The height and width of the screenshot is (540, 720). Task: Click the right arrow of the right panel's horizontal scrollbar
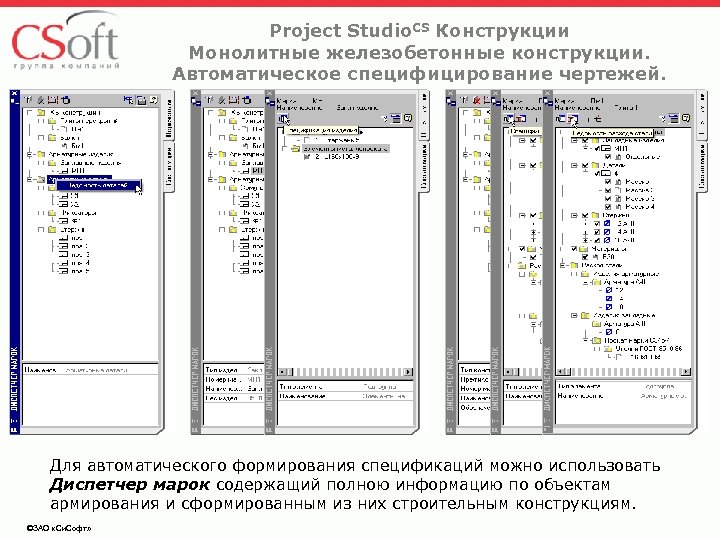pos(686,371)
